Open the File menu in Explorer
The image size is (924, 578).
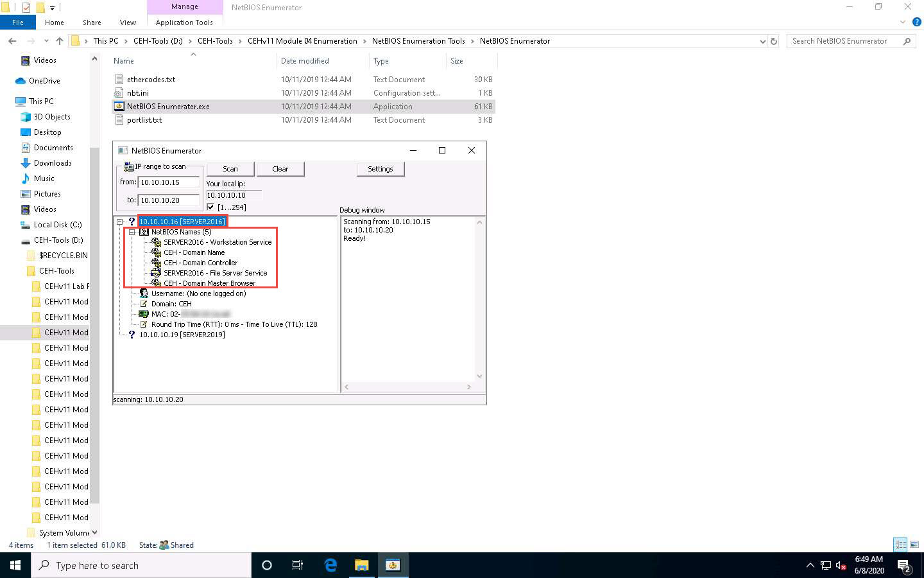pos(18,22)
